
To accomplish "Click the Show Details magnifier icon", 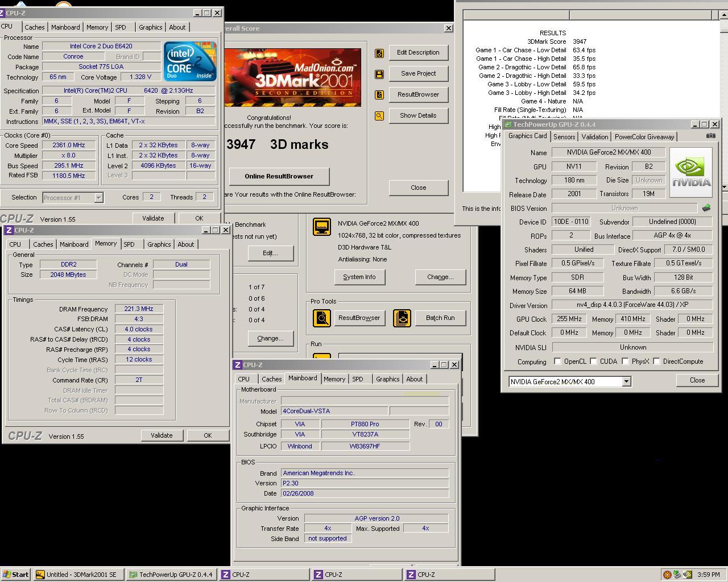I will 379,116.
